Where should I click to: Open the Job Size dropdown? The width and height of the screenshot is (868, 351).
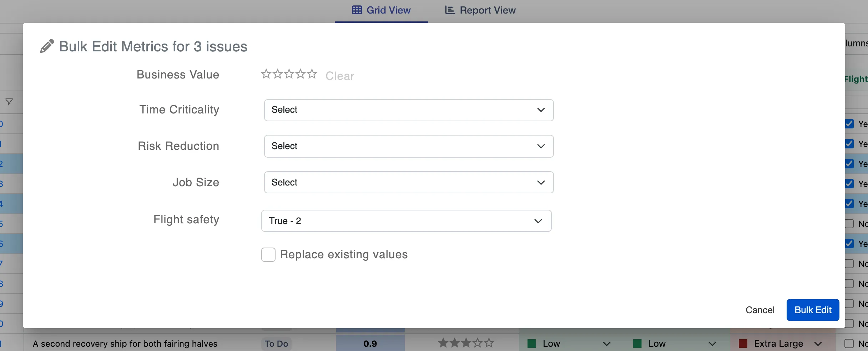point(409,182)
